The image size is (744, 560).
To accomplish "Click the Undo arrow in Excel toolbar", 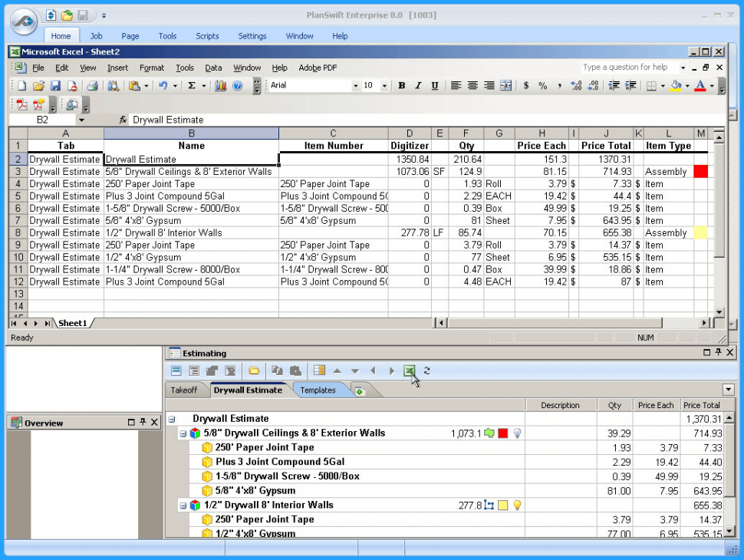I will click(163, 85).
